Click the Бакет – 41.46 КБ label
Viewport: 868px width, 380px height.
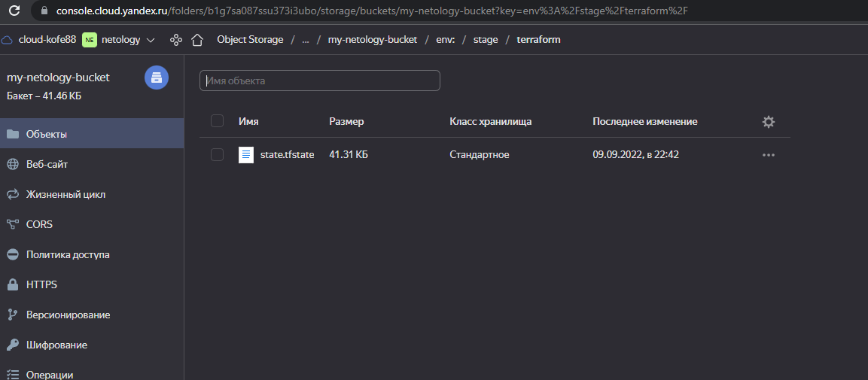click(44, 96)
